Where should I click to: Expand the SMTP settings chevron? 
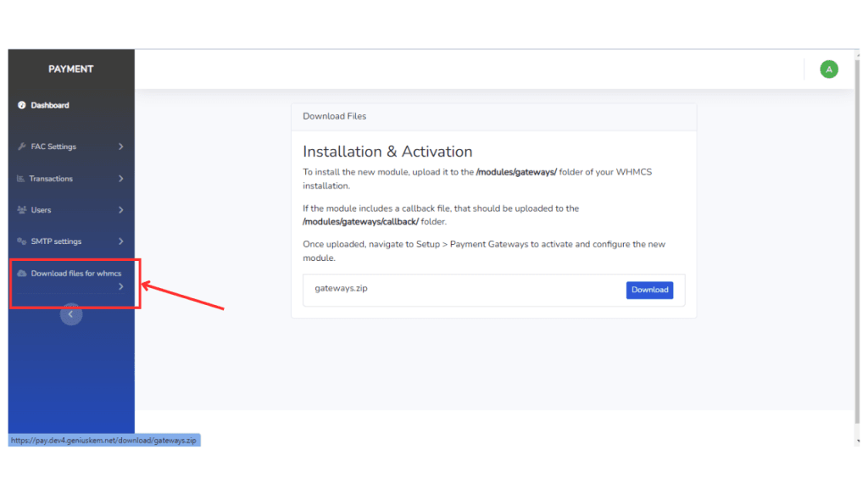click(120, 241)
